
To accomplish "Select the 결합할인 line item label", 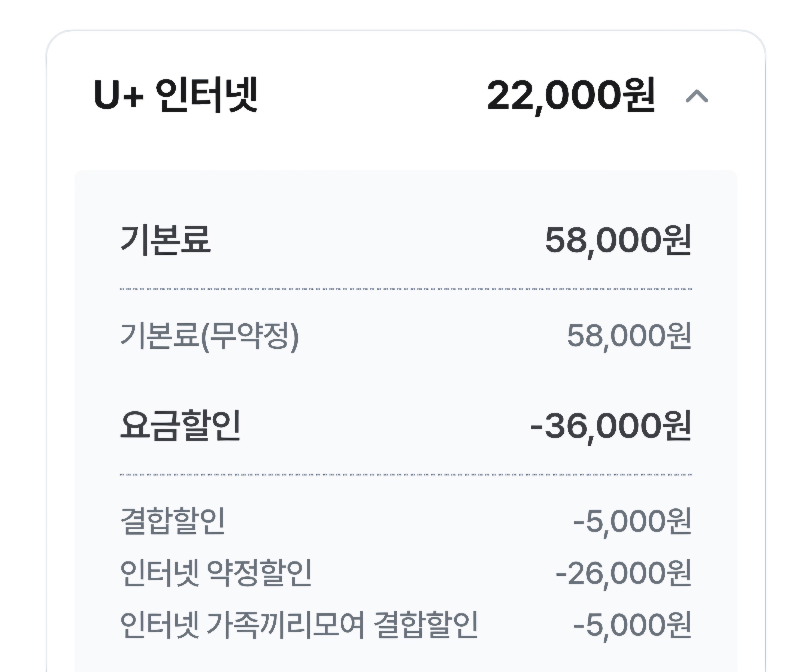I will tap(172, 521).
